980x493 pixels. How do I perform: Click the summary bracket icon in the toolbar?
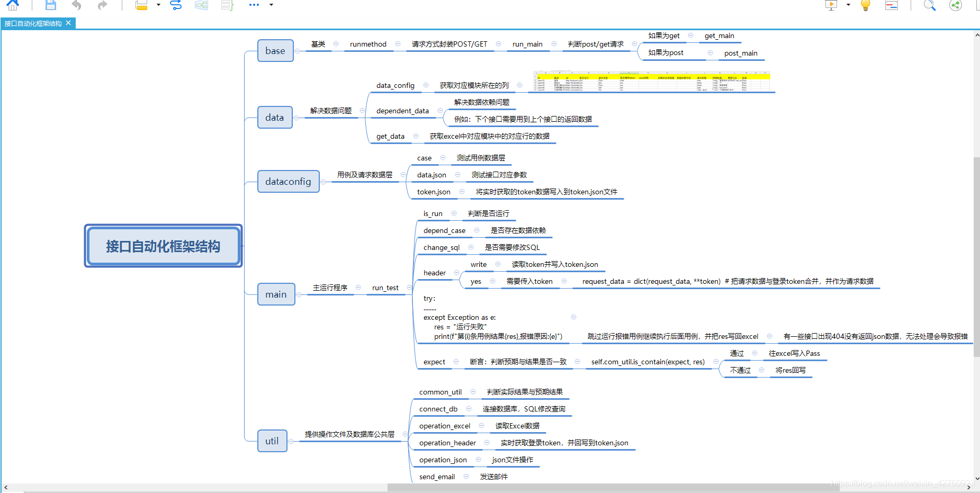point(227,5)
